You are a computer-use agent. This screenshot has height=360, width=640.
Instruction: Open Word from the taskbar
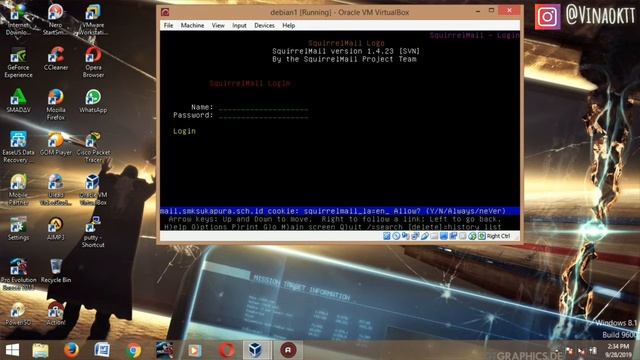coord(102,350)
